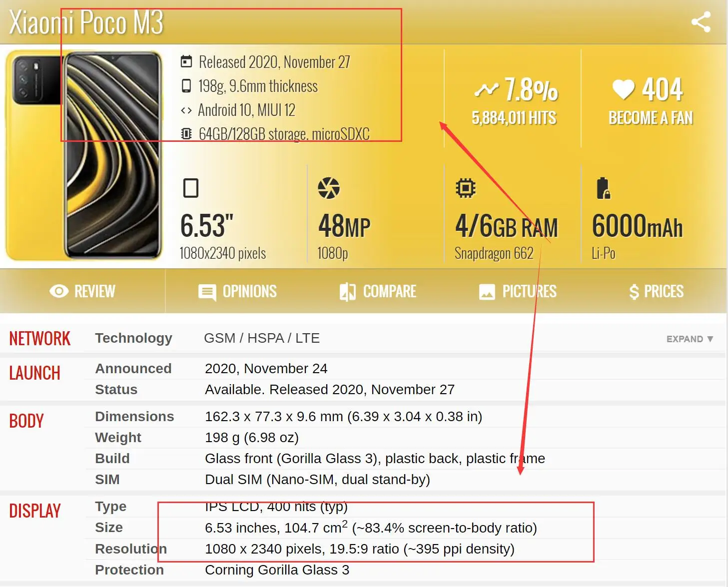The image size is (728, 587).
Task: Click the Poco M3 phone thumbnail image
Action: click(84, 155)
